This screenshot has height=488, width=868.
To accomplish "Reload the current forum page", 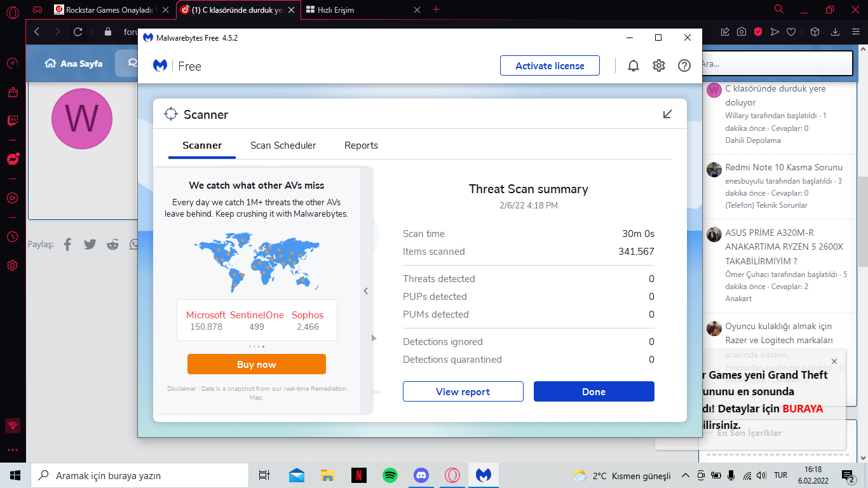I will [x=78, y=32].
